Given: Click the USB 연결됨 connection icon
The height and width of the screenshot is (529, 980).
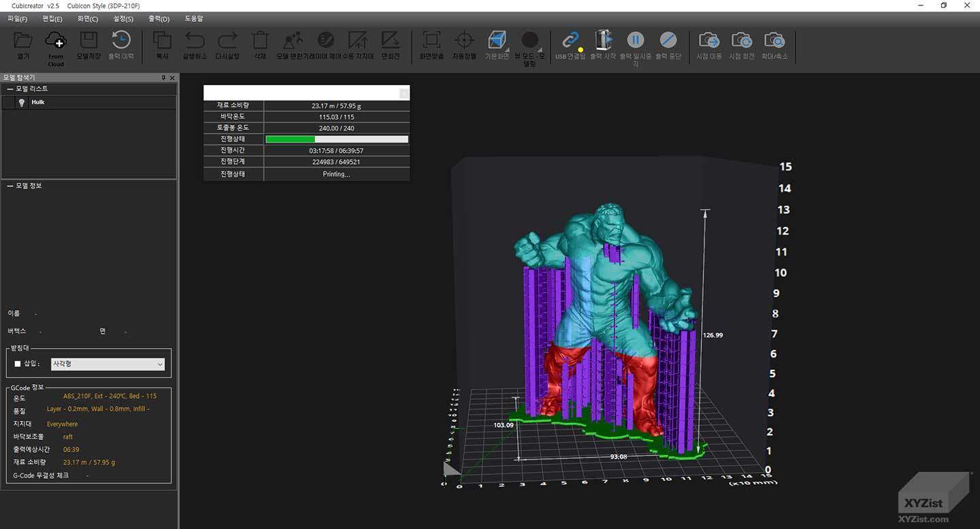Looking at the screenshot, I should point(570,40).
